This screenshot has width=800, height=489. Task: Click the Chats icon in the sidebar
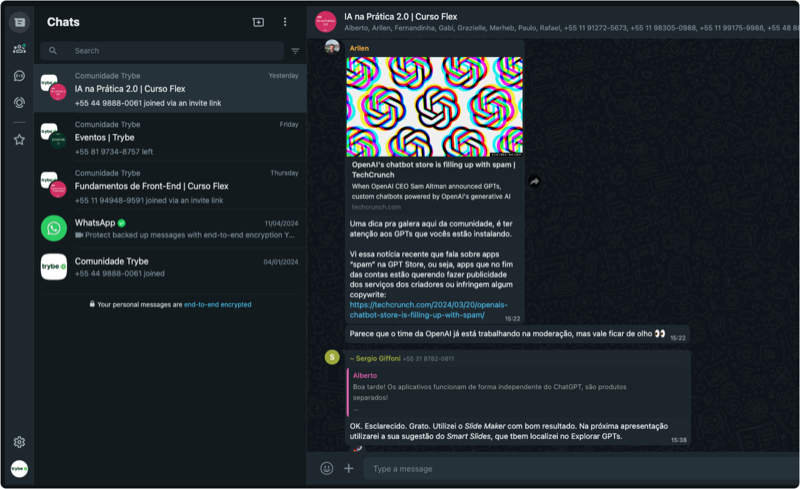coord(19,22)
